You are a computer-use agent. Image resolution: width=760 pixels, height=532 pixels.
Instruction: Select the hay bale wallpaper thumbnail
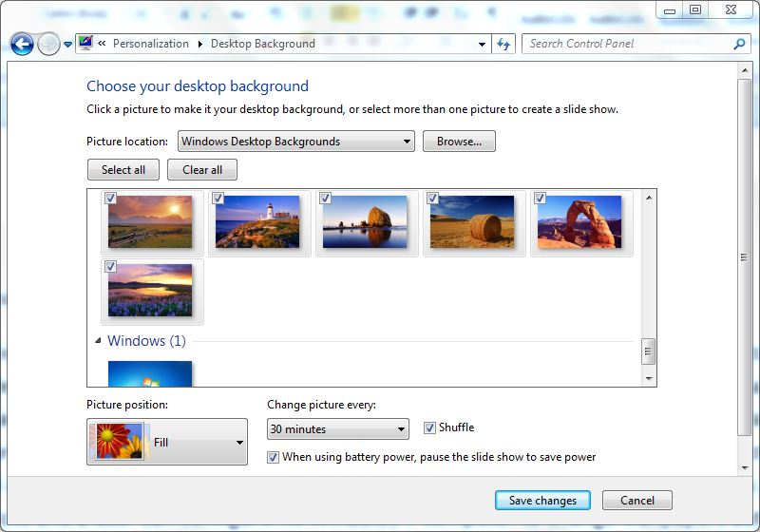[472, 222]
